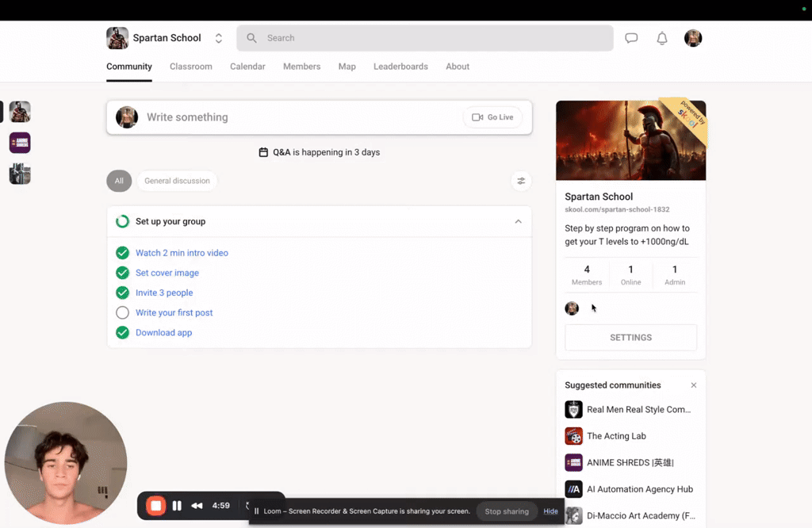Rewind the Loom recording
The height and width of the screenshot is (528, 812).
coord(197,506)
